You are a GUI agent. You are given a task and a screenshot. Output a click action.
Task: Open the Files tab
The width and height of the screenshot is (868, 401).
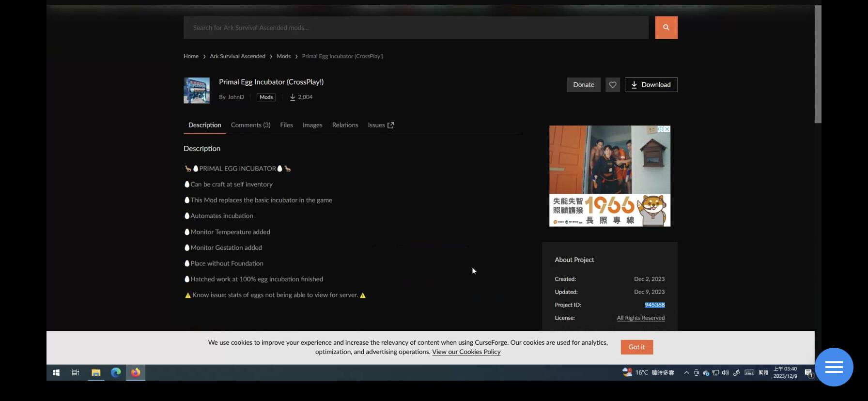click(x=286, y=125)
